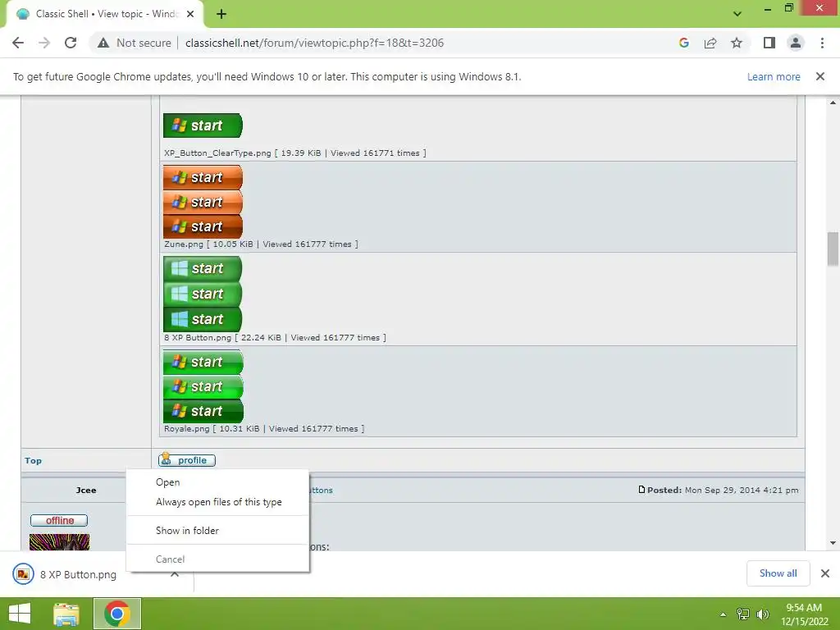Open File Explorer from taskbar
Screen dimensions: 840x630
(x=66, y=614)
